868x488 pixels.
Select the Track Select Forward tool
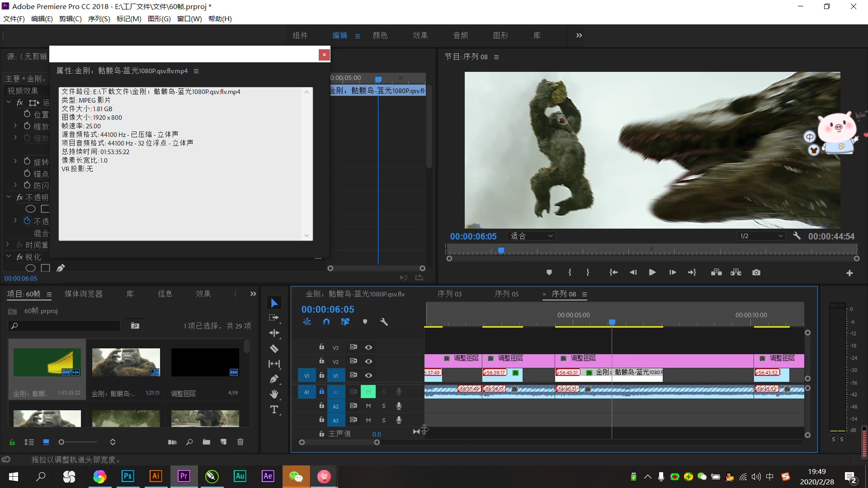click(274, 318)
